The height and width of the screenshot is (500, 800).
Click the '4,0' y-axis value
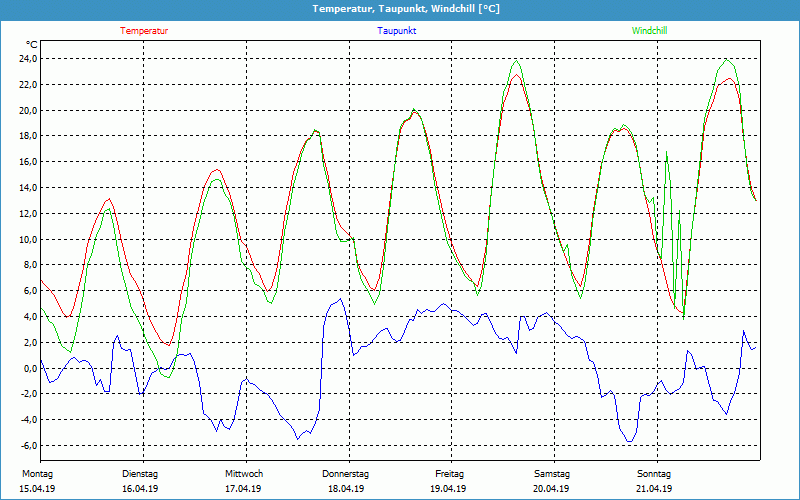coord(31,316)
